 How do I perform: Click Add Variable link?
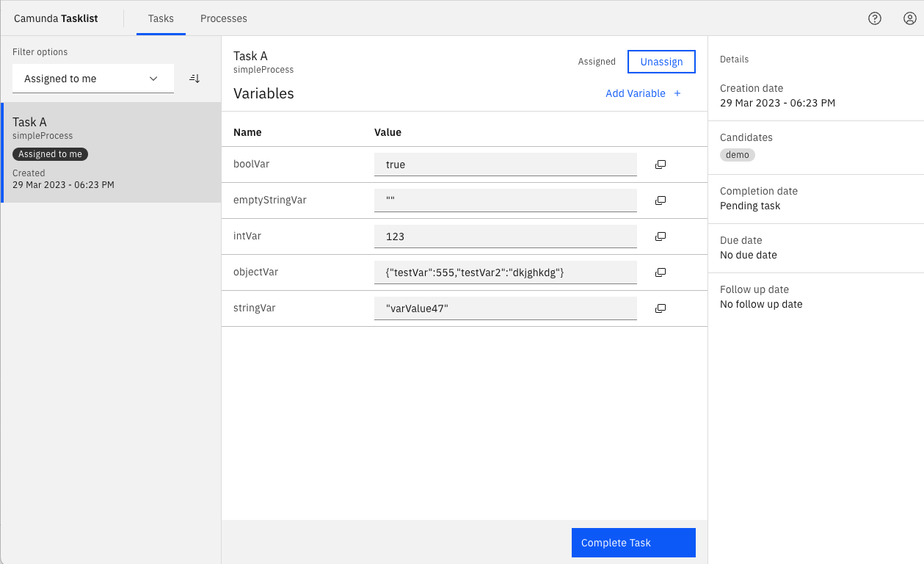pyautogui.click(x=643, y=93)
